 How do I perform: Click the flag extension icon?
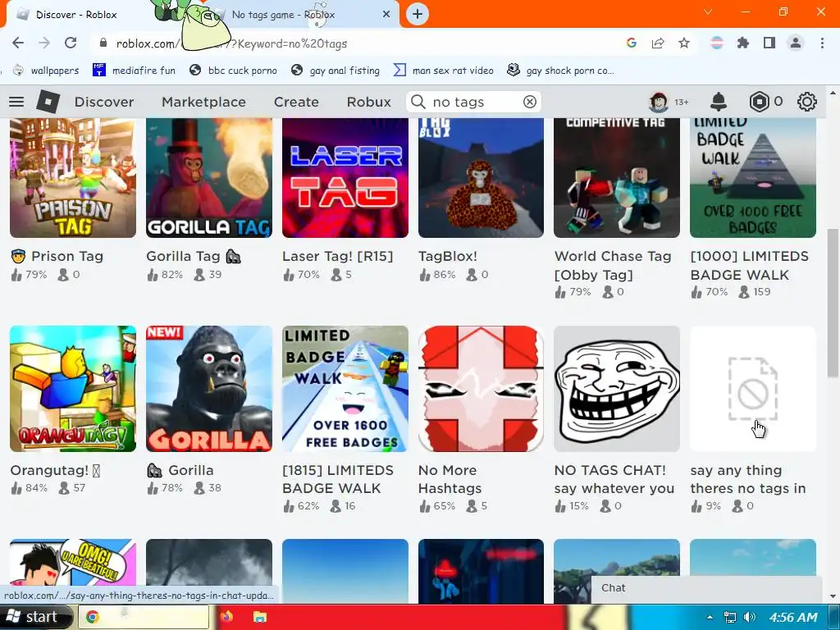717,43
